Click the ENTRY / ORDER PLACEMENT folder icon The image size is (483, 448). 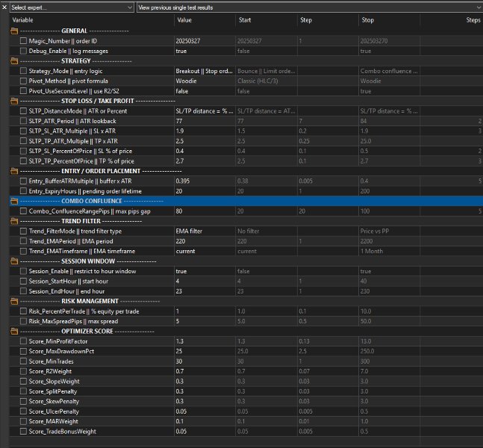click(14, 171)
